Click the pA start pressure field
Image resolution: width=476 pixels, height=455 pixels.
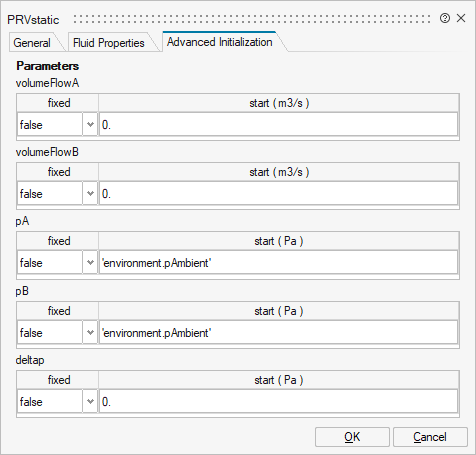(278, 263)
